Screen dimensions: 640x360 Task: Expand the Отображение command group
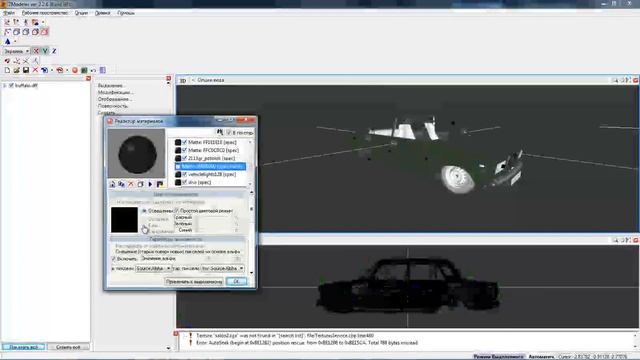point(115,99)
